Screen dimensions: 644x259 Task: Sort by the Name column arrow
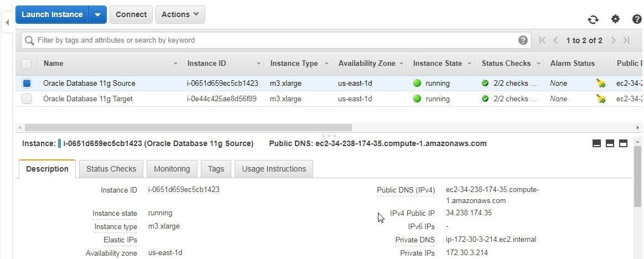tap(175, 64)
